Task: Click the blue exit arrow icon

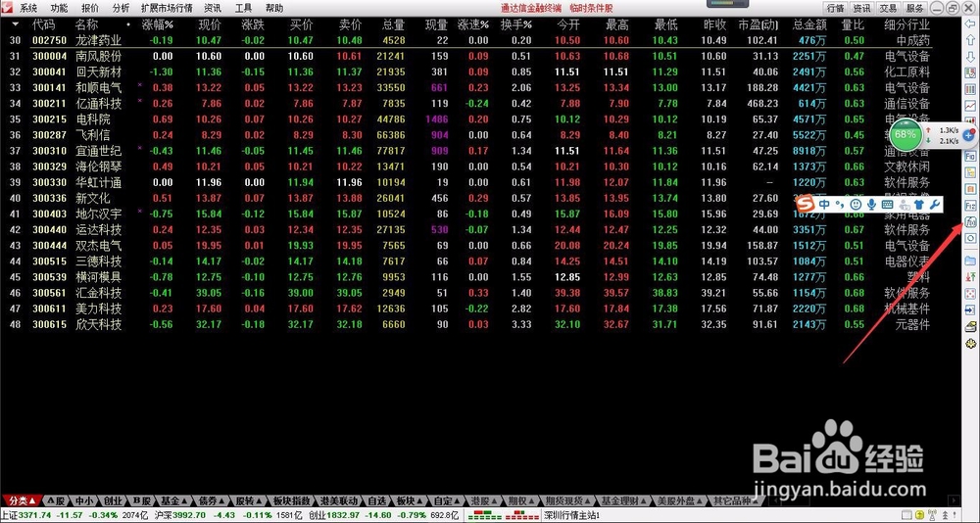Action: [x=970, y=309]
